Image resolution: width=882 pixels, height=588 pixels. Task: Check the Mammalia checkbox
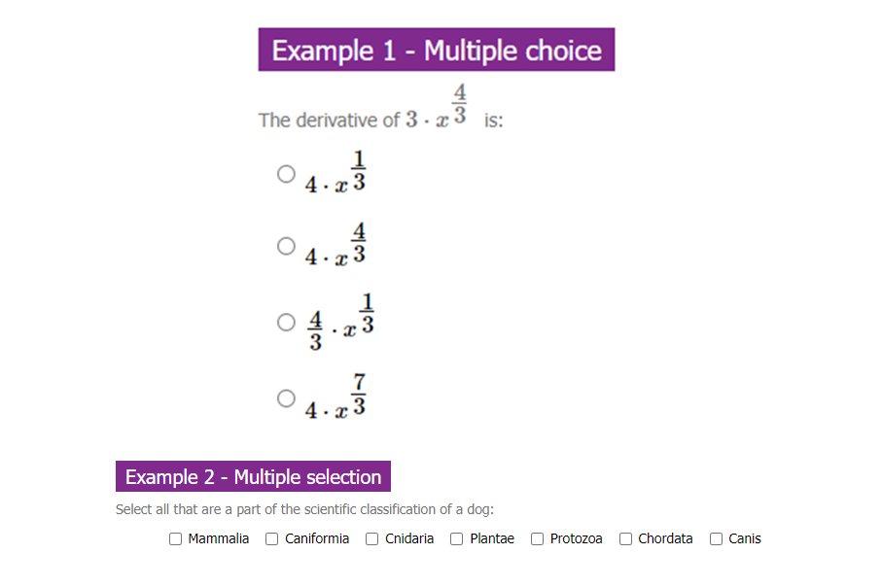[x=175, y=539]
